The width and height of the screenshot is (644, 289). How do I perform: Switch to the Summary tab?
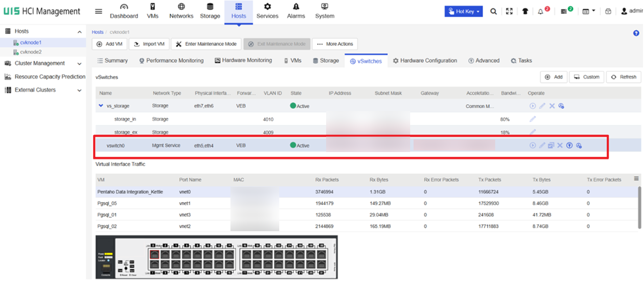[x=113, y=61]
